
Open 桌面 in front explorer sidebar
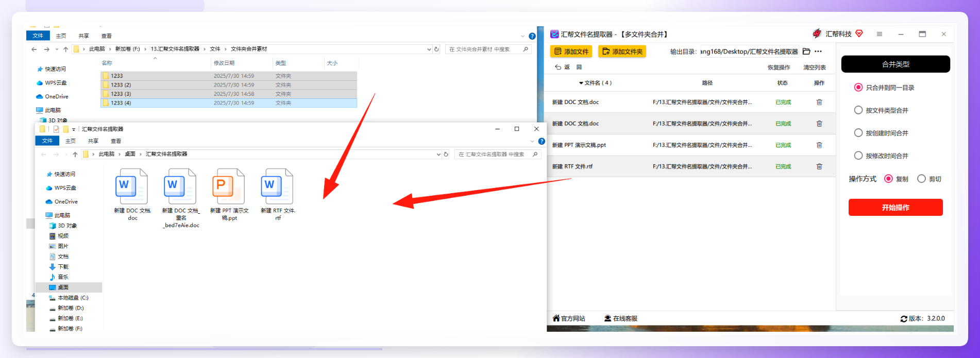pyautogui.click(x=63, y=287)
